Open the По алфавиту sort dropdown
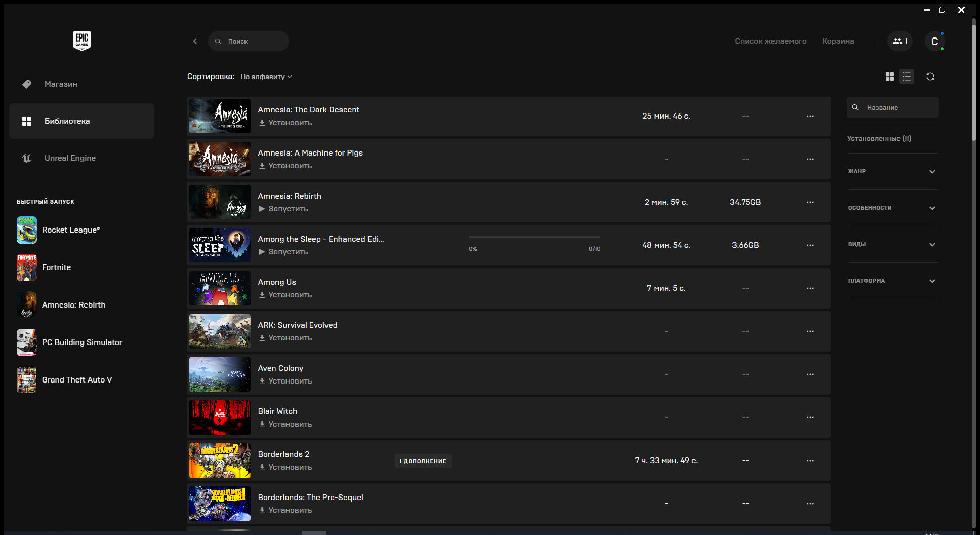 [266, 77]
